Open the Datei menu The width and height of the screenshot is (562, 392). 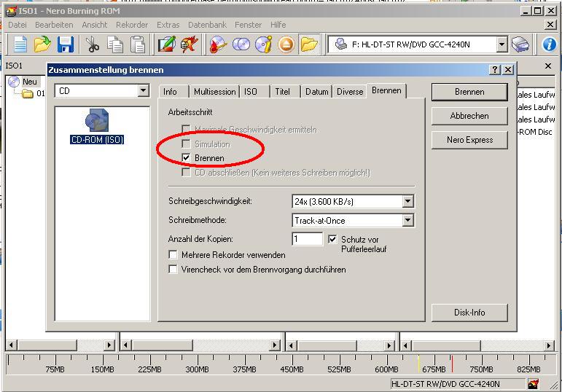[17, 25]
